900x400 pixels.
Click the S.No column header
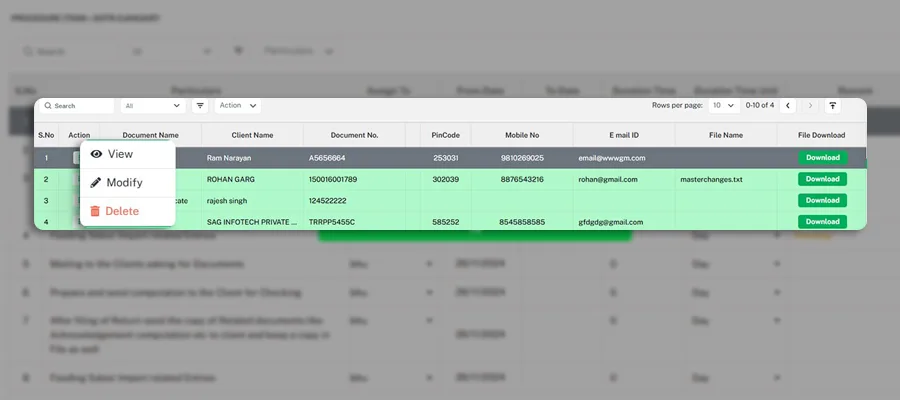tap(46, 135)
